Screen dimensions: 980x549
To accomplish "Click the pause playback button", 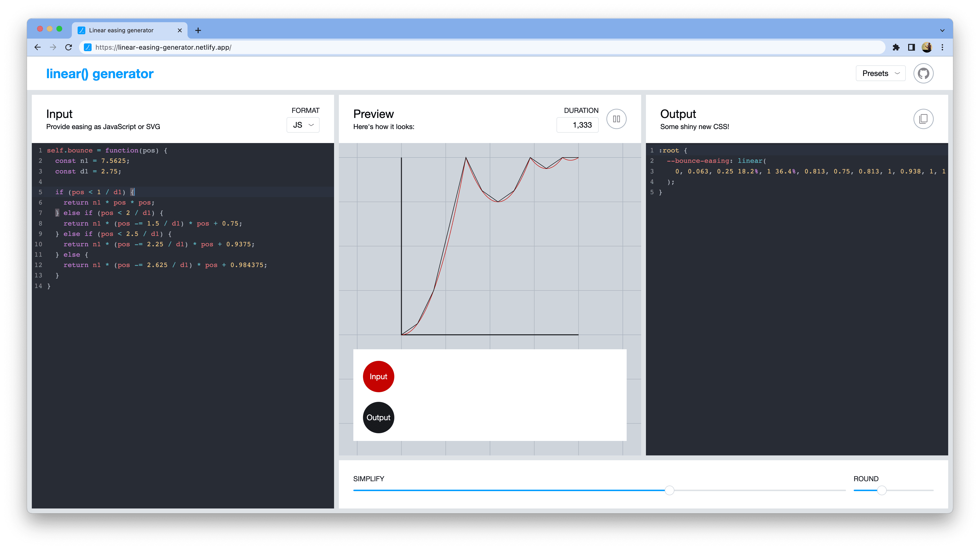I will 617,119.
